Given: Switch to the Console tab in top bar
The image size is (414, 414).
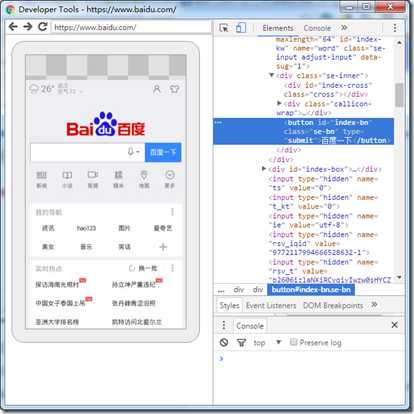Looking at the screenshot, I should coord(317,28).
